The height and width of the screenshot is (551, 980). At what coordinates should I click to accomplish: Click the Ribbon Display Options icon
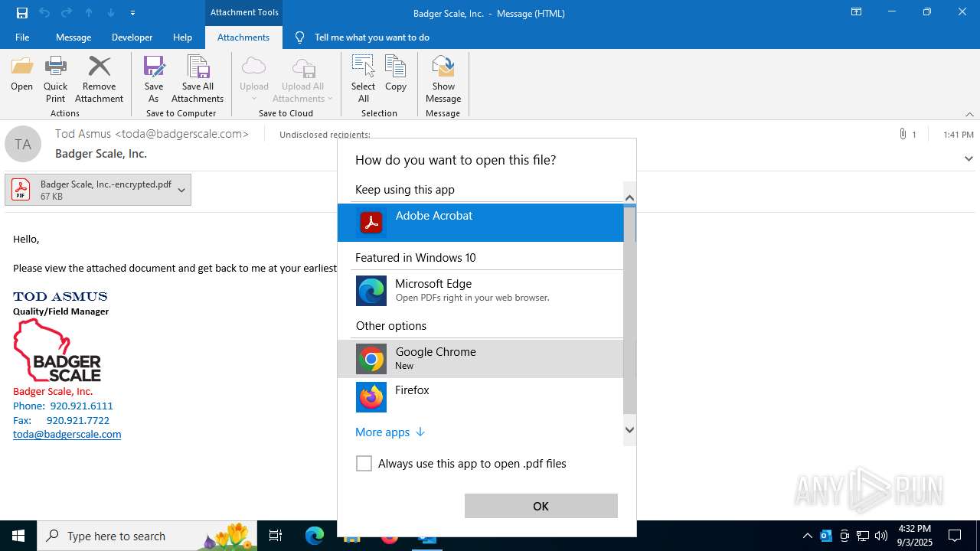856,12
